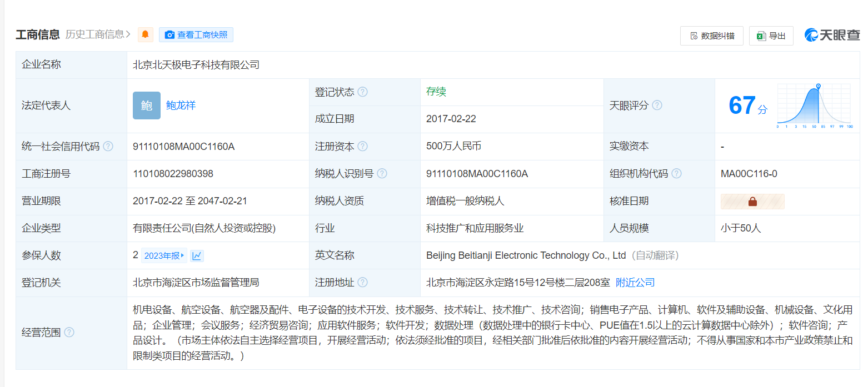Open insured count trend chart icon
Viewport: 868px width, 387px height.
(x=197, y=255)
